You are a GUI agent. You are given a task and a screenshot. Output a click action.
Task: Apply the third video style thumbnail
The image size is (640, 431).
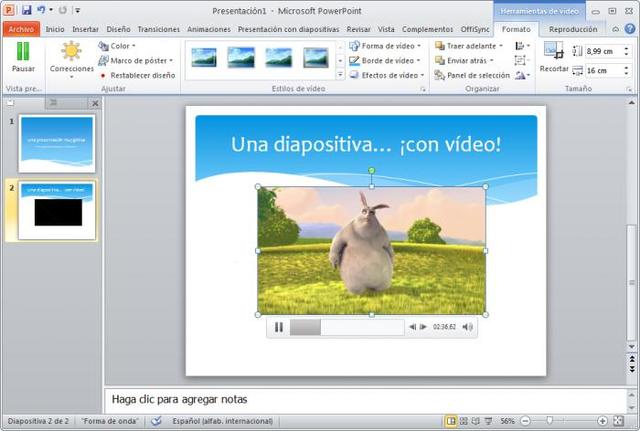(x=278, y=58)
